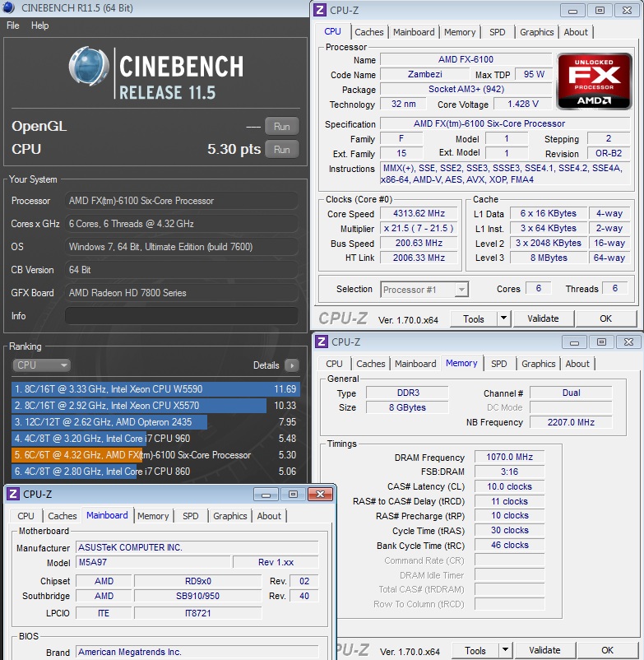Expand Tools arrow in Memory window
The height and width of the screenshot is (660, 644).
click(x=505, y=650)
